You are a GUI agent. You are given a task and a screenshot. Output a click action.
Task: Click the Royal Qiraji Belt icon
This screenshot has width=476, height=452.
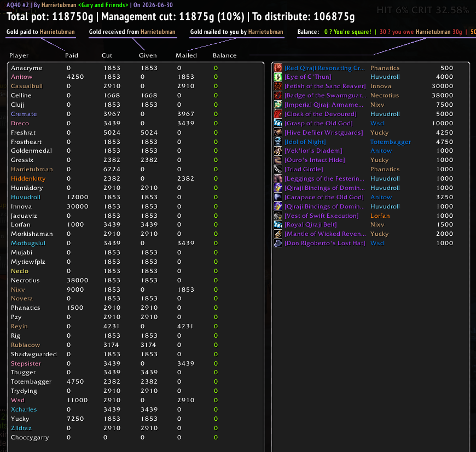tap(278, 225)
